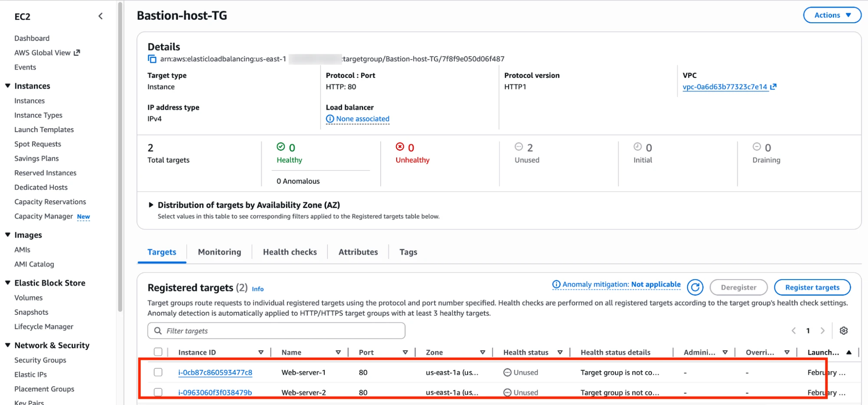The height and width of the screenshot is (405, 868).
Task: Open the vpc-0a6d63b77323c7e14 link
Action: click(725, 87)
